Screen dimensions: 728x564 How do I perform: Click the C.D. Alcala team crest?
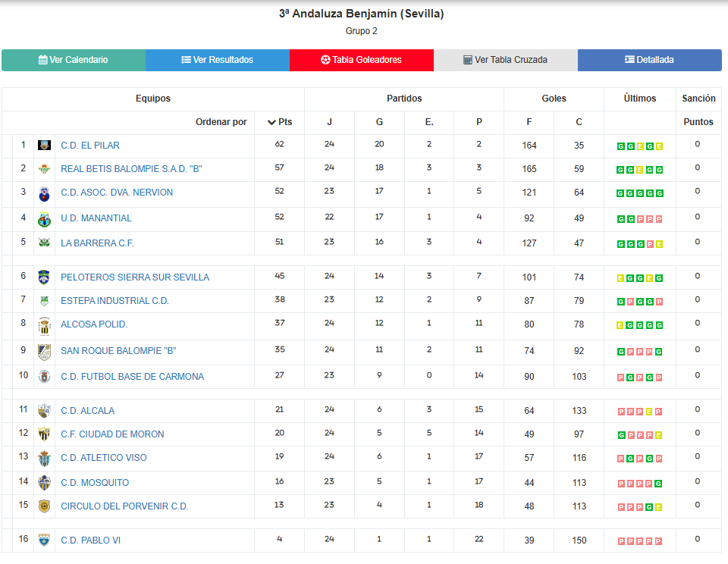click(44, 411)
